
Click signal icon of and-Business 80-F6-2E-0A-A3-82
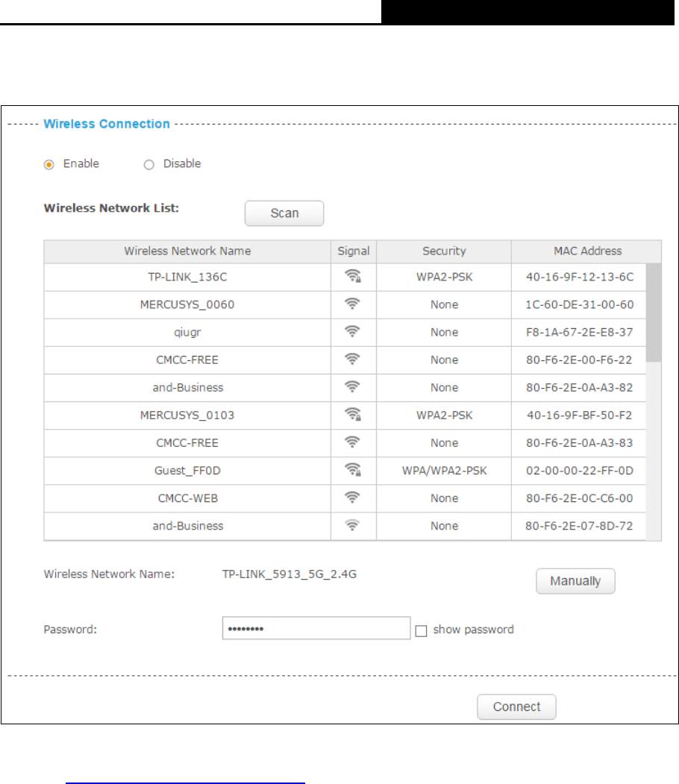[352, 387]
